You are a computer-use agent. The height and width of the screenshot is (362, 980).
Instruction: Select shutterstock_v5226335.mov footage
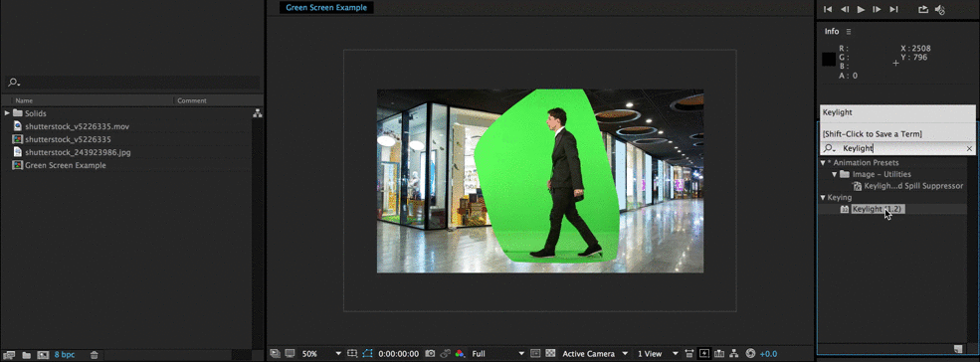77,126
